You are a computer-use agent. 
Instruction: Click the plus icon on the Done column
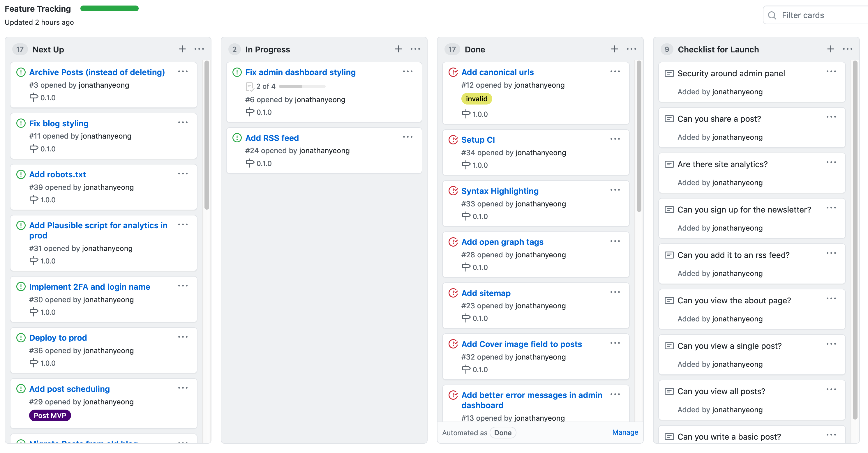point(614,49)
